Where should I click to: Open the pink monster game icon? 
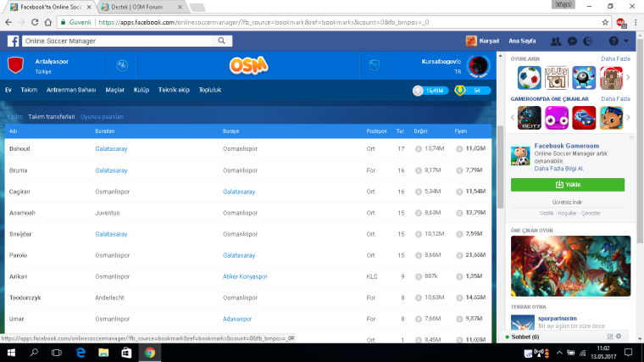coord(557,118)
